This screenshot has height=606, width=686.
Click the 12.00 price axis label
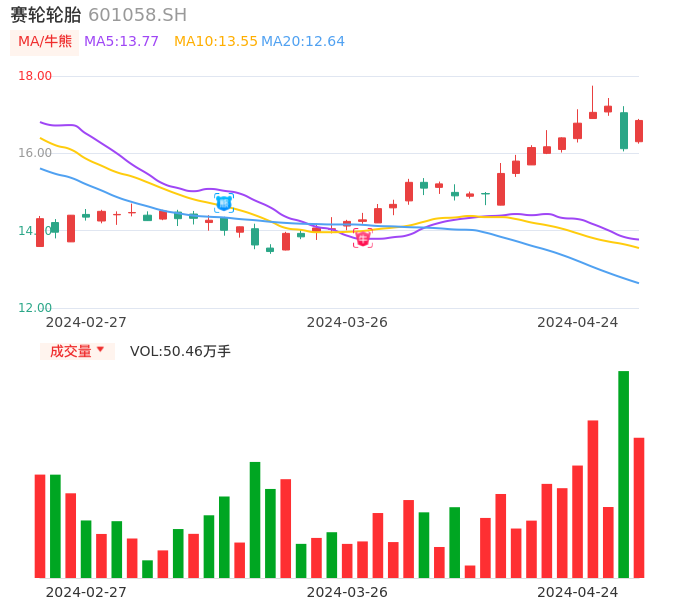coord(35,308)
